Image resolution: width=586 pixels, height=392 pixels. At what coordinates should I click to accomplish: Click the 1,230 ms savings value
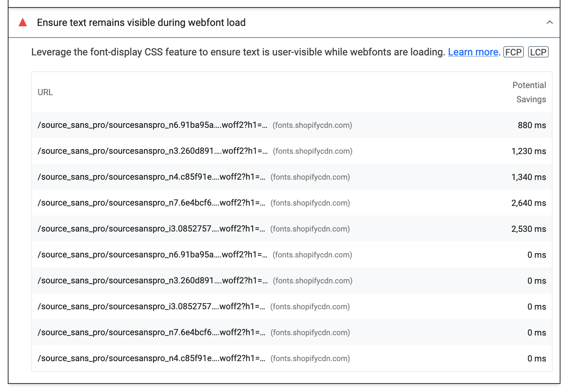pos(528,151)
